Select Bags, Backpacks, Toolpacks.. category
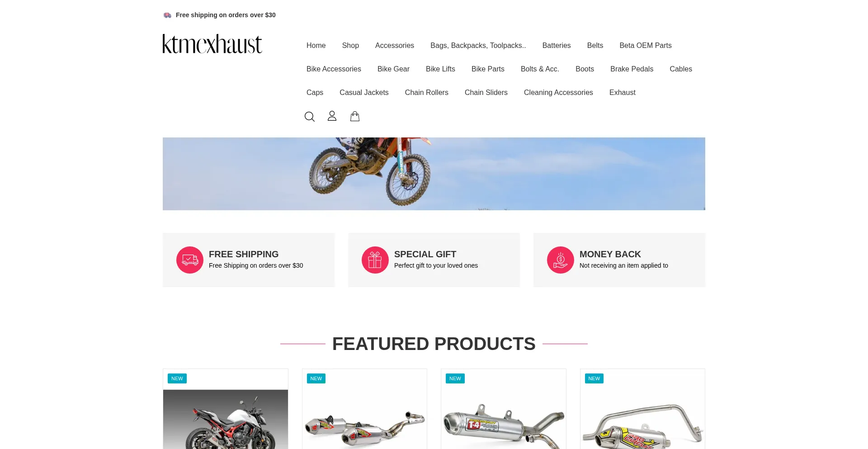This screenshot has width=868, height=449. (478, 45)
